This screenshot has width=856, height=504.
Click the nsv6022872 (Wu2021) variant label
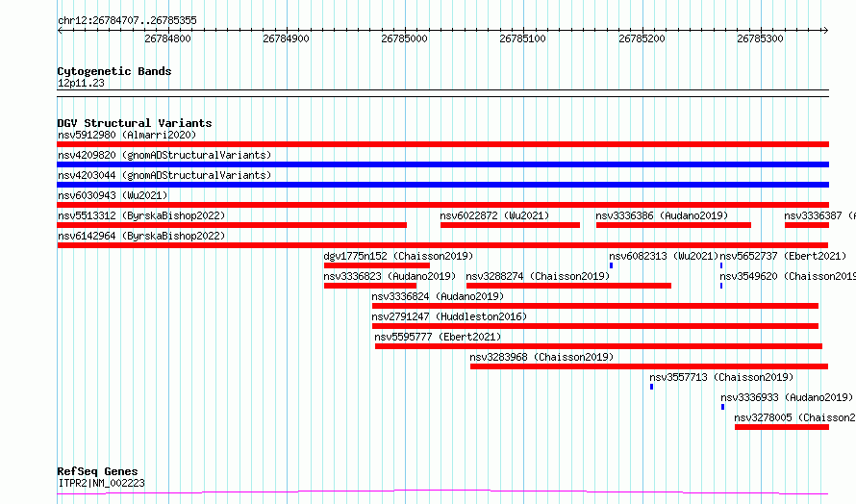pos(494,215)
